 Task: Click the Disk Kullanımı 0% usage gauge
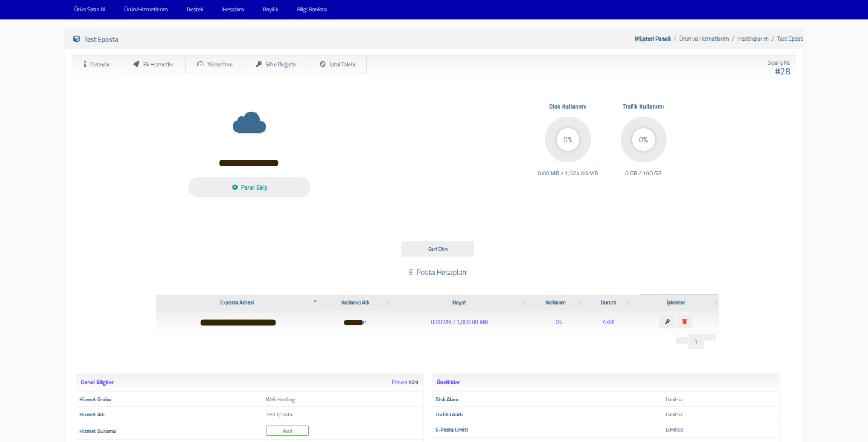[x=567, y=140]
